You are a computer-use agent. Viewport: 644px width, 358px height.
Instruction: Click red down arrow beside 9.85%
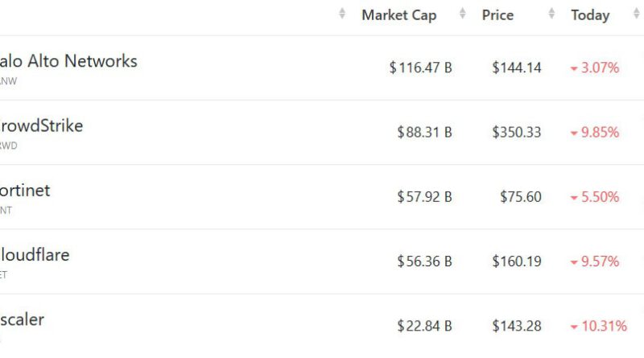click(574, 134)
